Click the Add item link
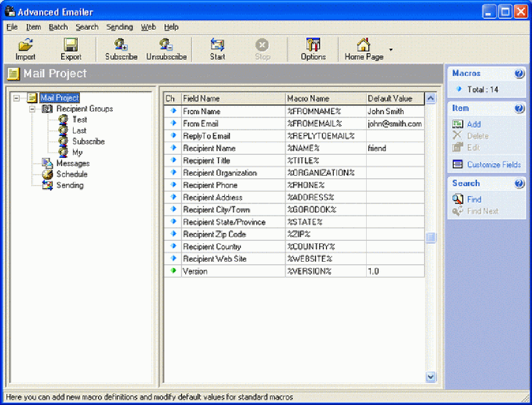The image size is (532, 405). (474, 124)
